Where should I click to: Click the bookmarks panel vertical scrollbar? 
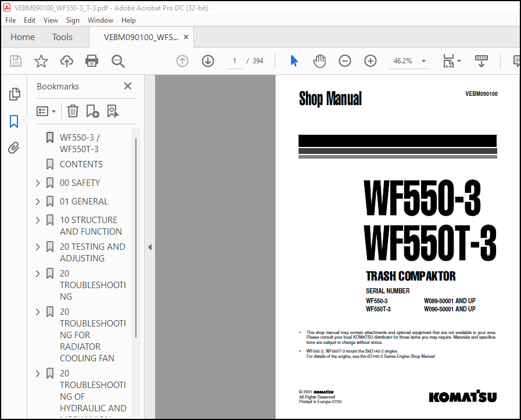[x=136, y=238]
